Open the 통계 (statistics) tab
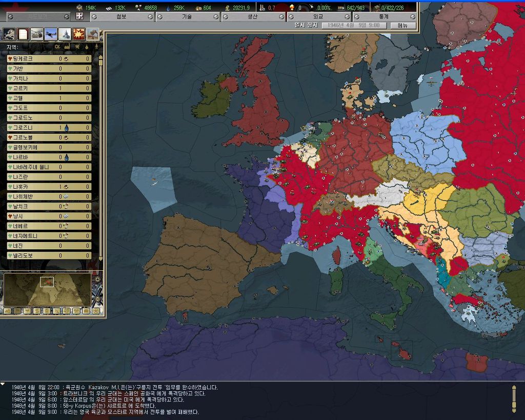 [x=385, y=16]
